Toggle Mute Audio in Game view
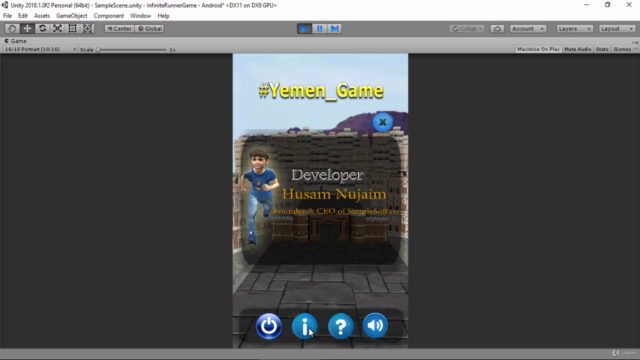 [578, 49]
